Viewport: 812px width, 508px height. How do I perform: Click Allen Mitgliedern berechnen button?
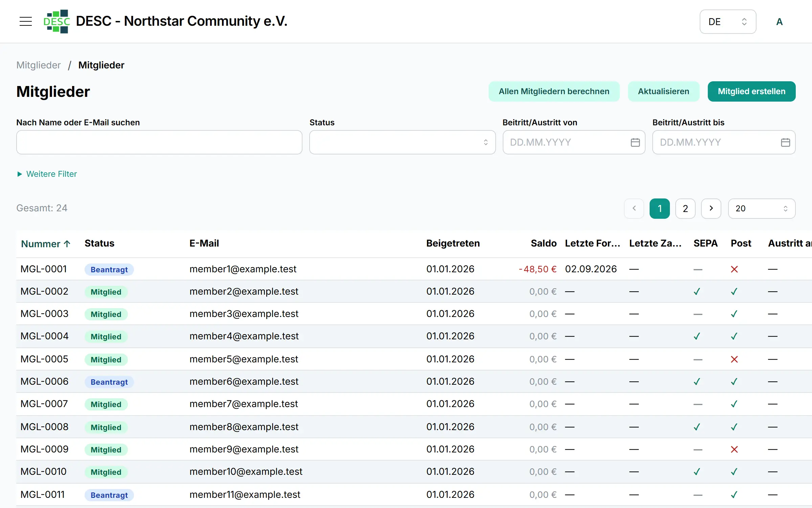pos(554,91)
